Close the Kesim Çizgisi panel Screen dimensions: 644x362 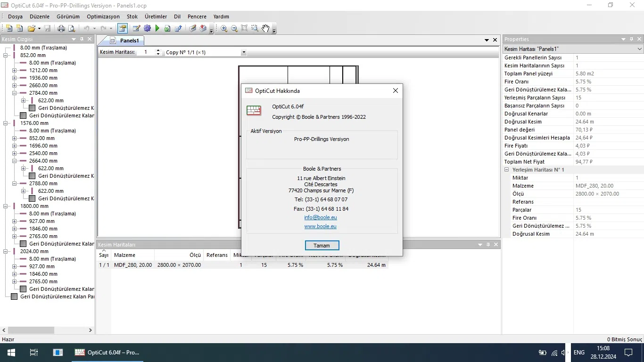point(90,39)
